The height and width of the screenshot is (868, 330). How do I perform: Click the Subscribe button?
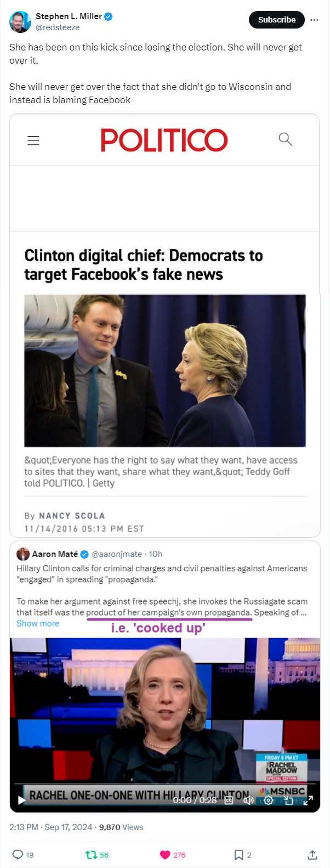click(276, 20)
